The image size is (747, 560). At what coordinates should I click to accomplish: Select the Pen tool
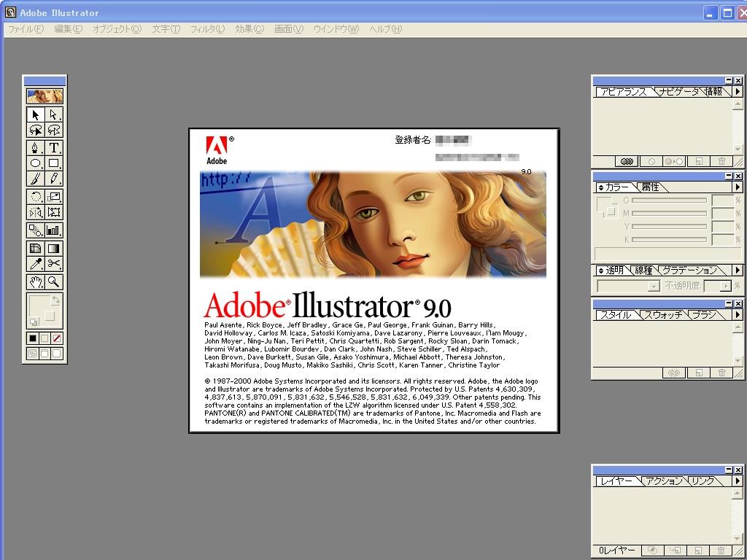tap(35, 147)
